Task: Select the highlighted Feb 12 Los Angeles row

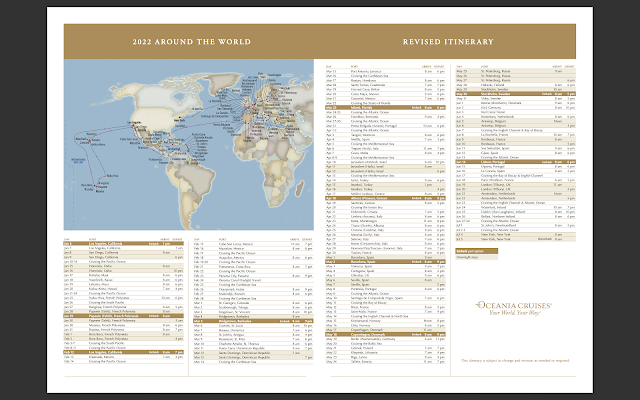Action: click(124, 352)
